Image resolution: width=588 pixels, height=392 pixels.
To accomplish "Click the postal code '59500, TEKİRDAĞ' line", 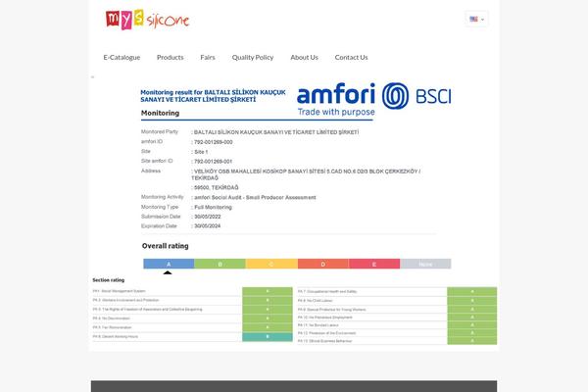I will [x=216, y=187].
